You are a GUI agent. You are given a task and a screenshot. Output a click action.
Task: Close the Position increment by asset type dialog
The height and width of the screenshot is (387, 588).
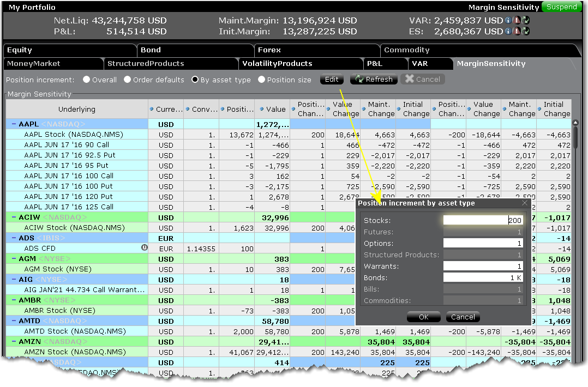pos(525,203)
